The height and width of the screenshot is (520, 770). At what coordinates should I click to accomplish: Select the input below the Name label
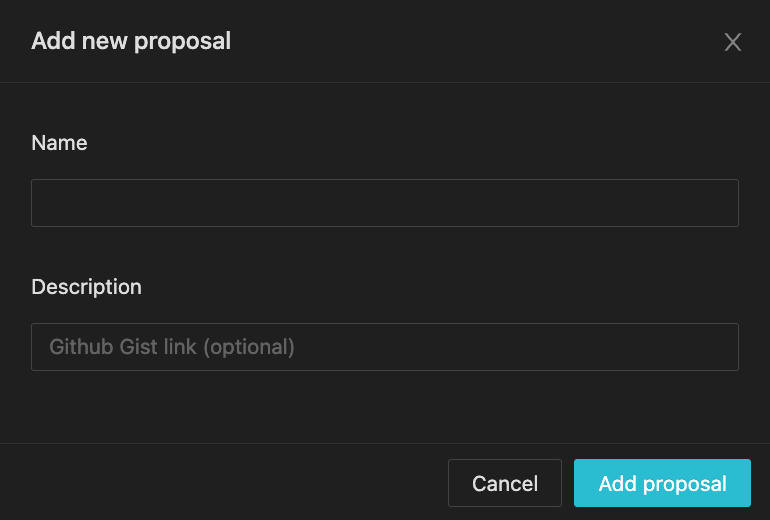385,203
